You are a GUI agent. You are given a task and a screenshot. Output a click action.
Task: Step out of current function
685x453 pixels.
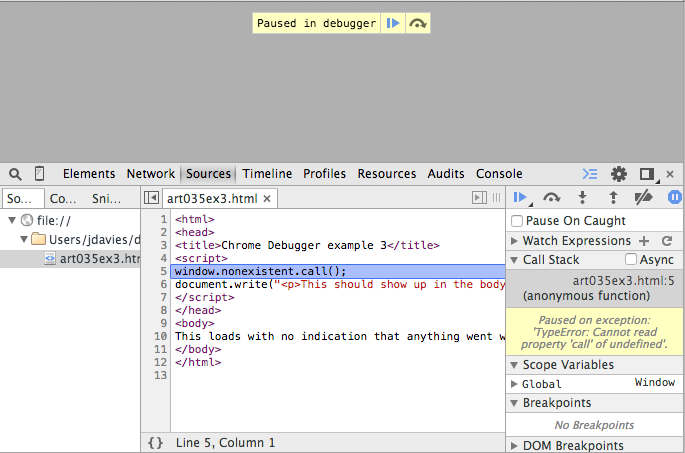coord(613,198)
